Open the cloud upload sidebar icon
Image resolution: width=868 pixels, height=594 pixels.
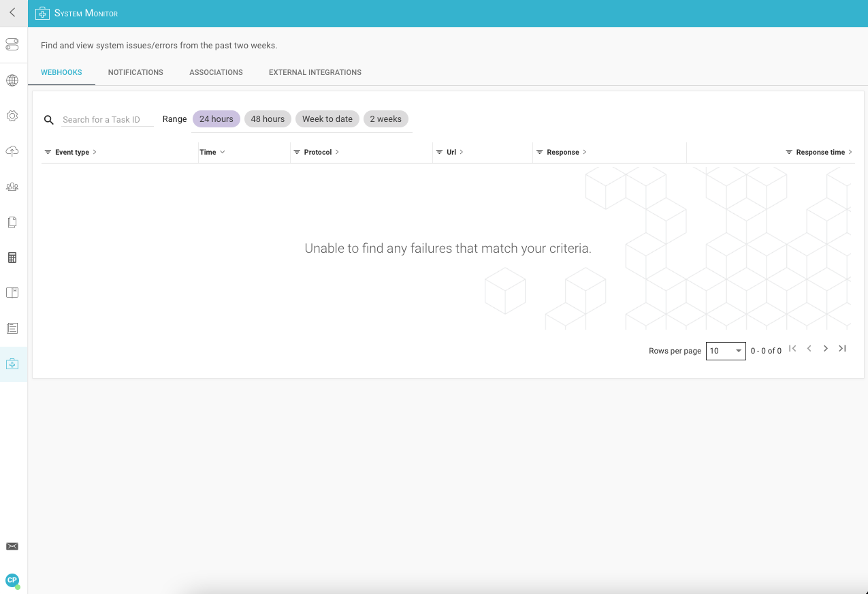click(x=12, y=151)
